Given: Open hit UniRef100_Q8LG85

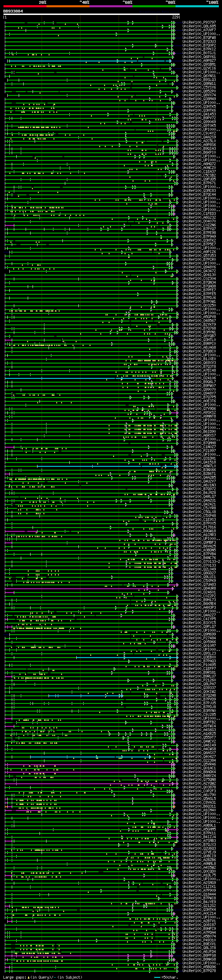Looking at the screenshot, I should tap(199, 26).
